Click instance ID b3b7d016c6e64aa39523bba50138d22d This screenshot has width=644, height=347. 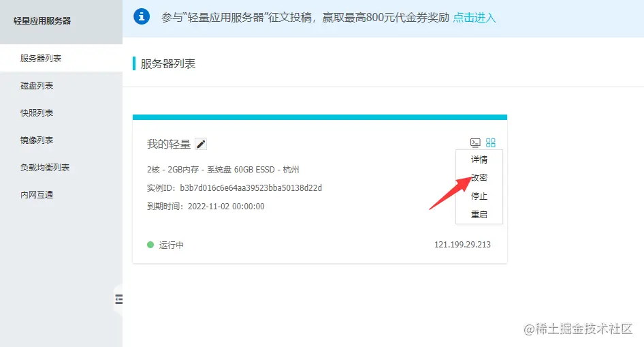tap(251, 188)
